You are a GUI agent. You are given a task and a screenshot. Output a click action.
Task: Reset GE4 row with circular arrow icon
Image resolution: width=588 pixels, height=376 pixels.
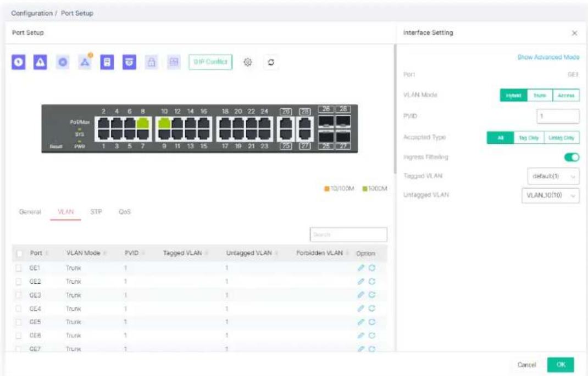click(372, 308)
